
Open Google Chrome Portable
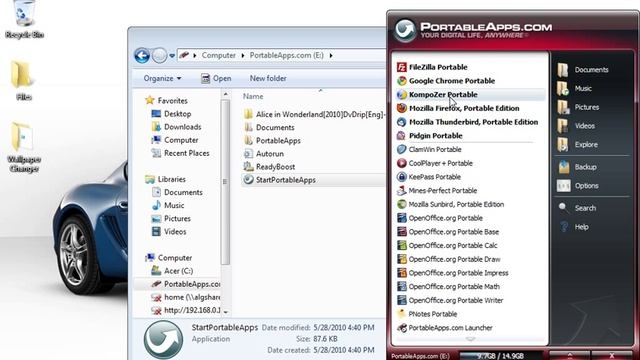[446, 81]
